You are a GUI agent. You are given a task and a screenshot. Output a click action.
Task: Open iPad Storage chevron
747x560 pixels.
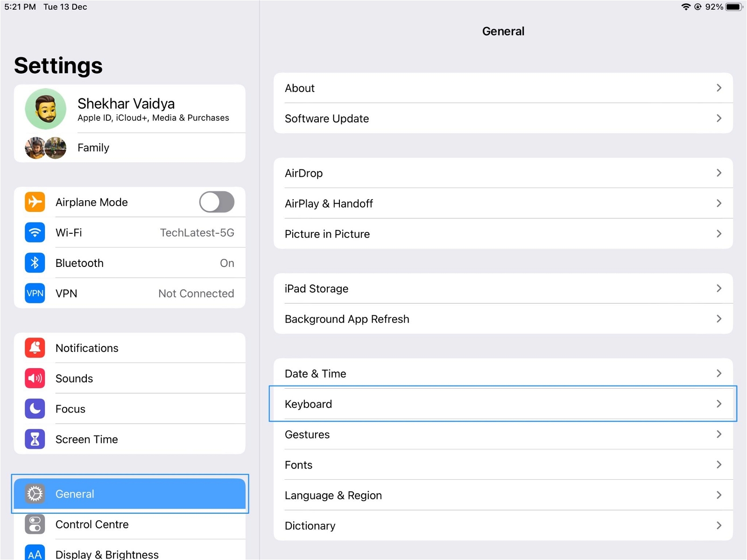(x=719, y=288)
